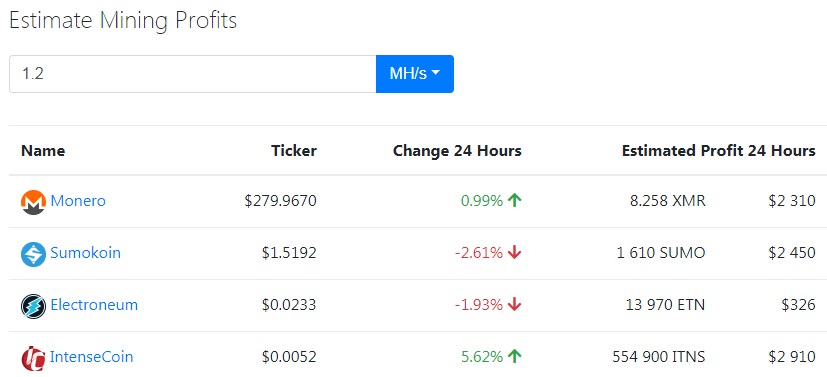Screen dimensions: 827x377
Task: Click the IntenseCoin coin logo icon
Action: (x=33, y=358)
